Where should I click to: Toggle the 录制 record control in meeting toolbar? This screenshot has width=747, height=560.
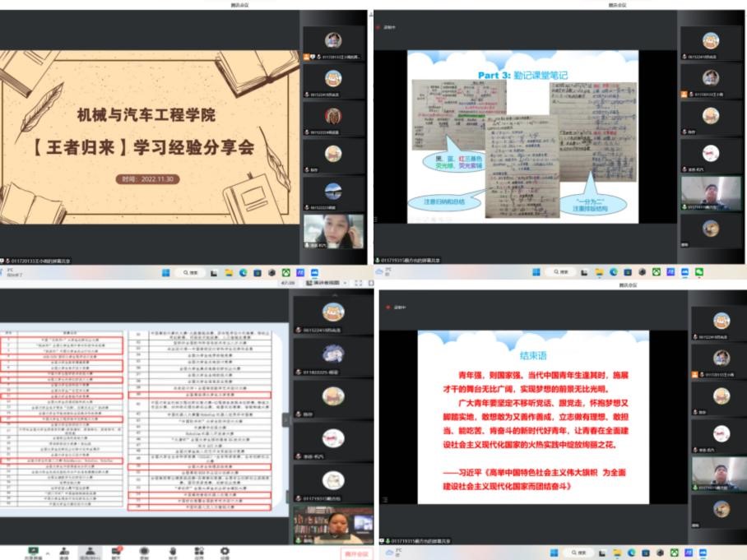tap(144, 551)
